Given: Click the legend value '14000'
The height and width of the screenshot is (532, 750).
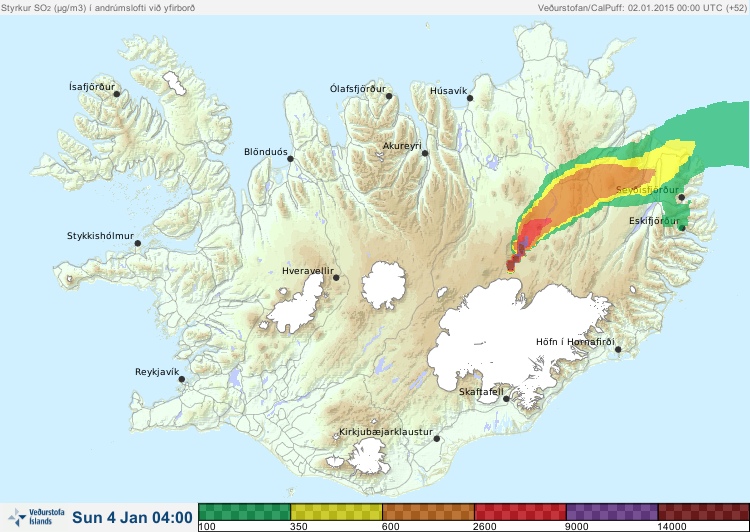Looking at the screenshot, I should [672, 527].
